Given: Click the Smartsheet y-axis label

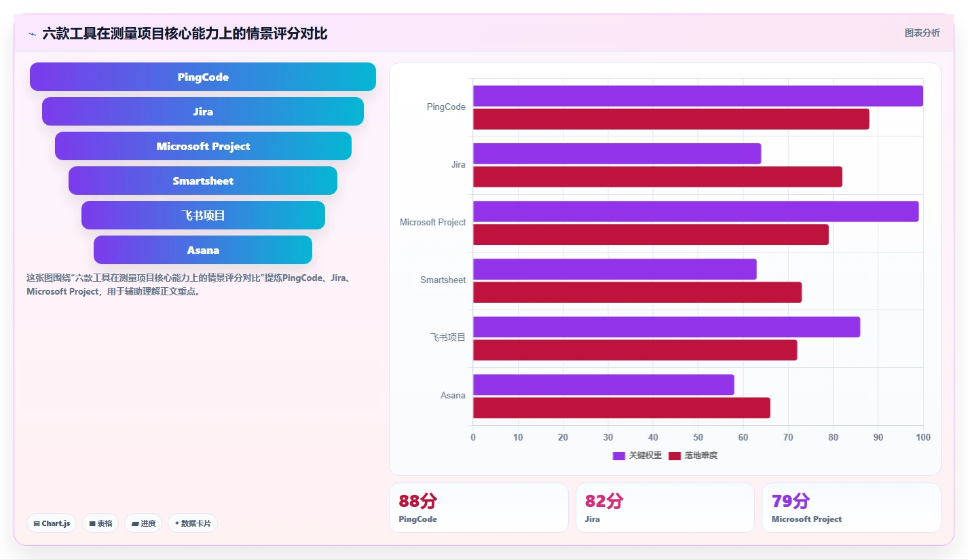Looking at the screenshot, I should tap(443, 280).
